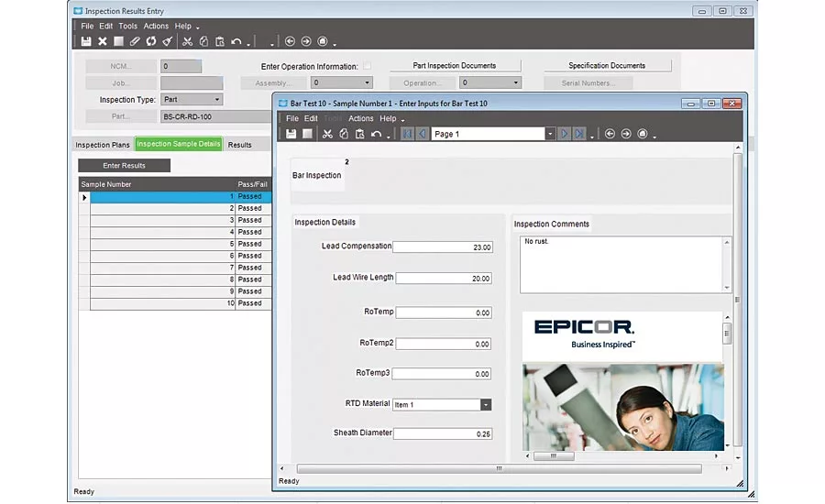Tick the Enter Operation Information checkbox
The width and height of the screenshot is (825, 504).
[368, 66]
